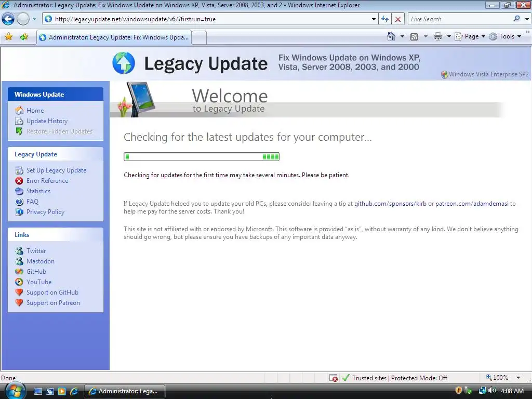This screenshot has height=399, width=532.
Task: Open Update History link
Action: point(47,121)
